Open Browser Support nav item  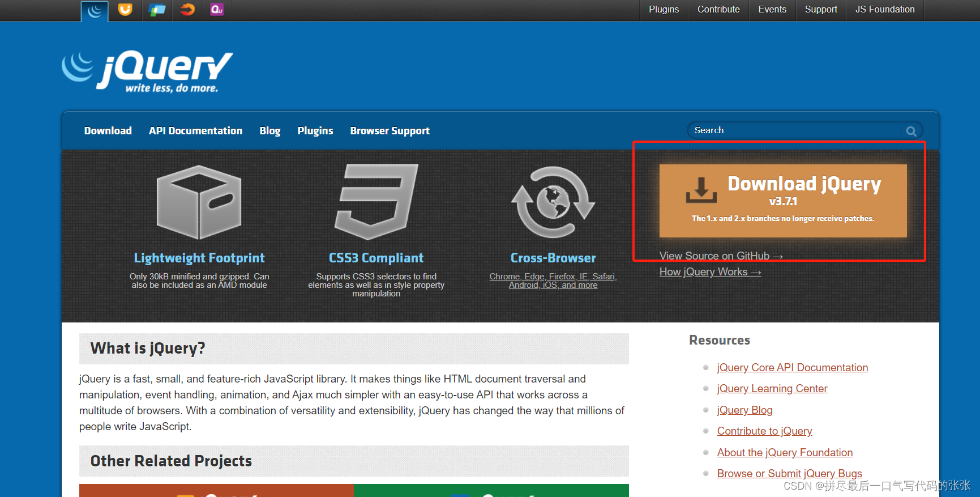[390, 131]
